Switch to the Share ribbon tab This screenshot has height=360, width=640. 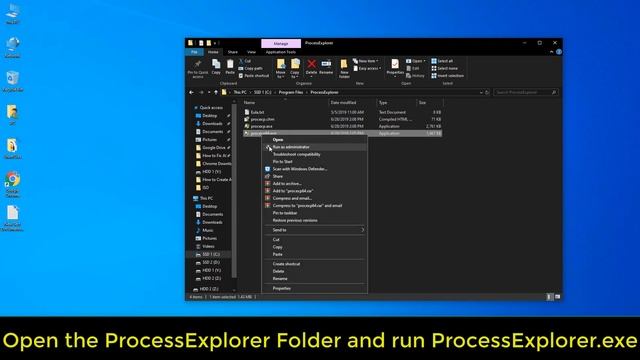coord(233,52)
